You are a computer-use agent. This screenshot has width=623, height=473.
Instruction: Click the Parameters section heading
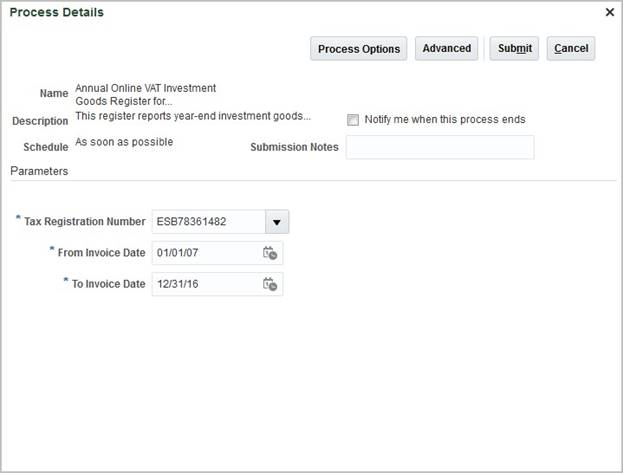click(39, 171)
